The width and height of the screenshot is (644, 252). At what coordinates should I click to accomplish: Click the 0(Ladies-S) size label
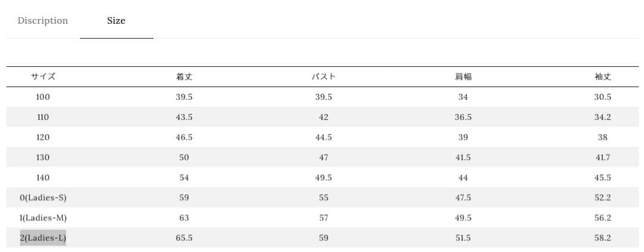coord(43,198)
